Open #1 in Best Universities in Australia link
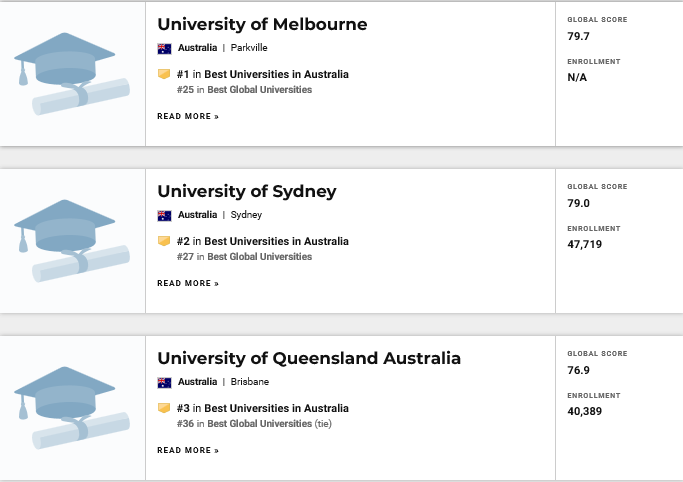The image size is (683, 482). point(263,74)
